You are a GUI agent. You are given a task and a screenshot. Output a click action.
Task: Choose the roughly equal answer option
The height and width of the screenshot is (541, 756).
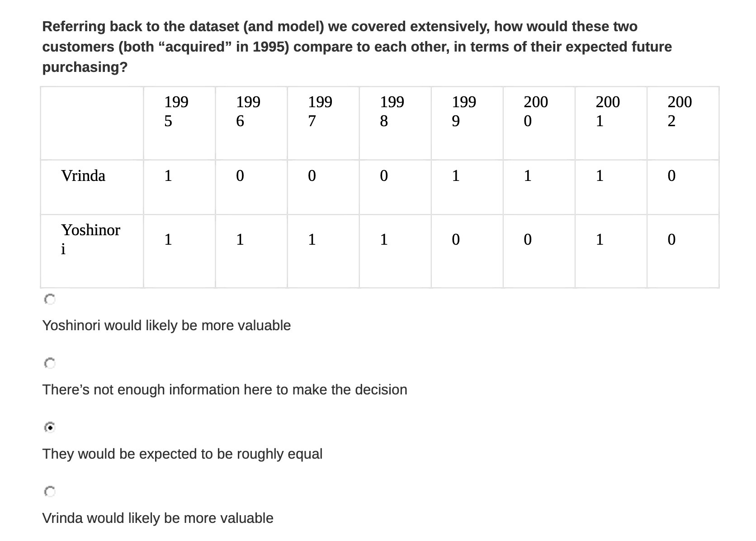click(50, 427)
